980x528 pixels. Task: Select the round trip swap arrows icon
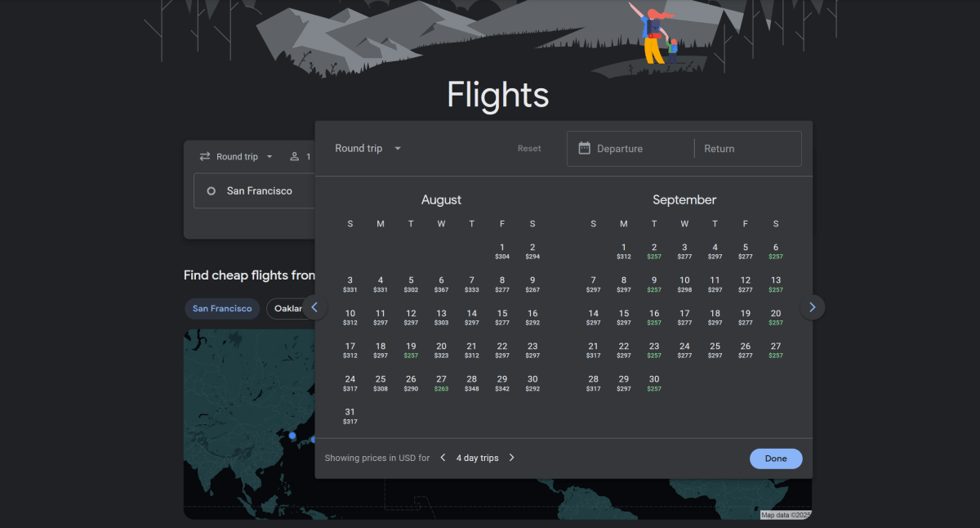[x=205, y=156]
